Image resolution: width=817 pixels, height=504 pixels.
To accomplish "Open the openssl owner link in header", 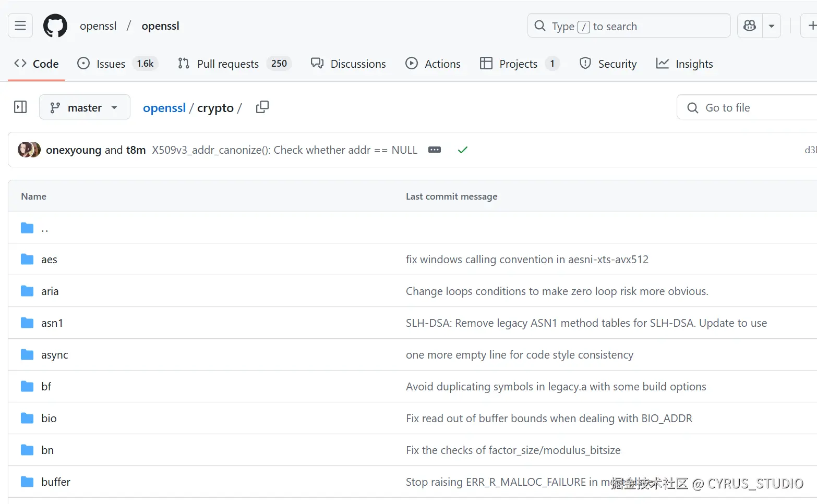I will [x=98, y=26].
